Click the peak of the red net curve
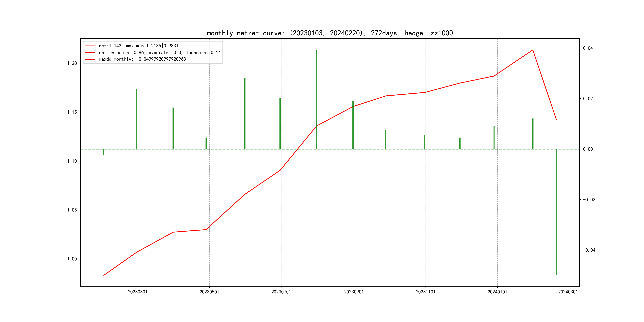644x322 pixels. pyautogui.click(x=533, y=50)
